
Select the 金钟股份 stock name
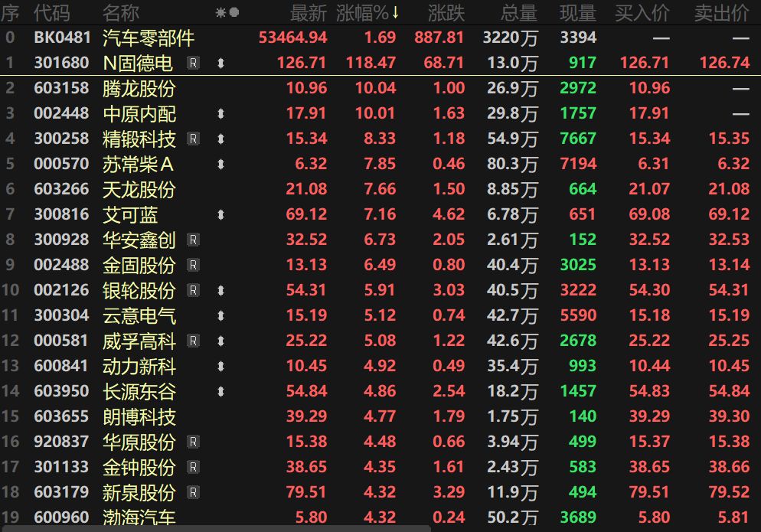point(139,467)
